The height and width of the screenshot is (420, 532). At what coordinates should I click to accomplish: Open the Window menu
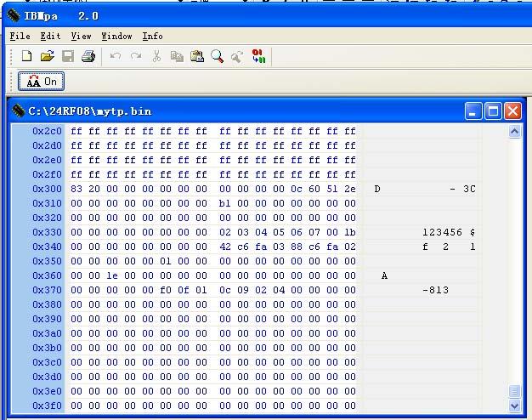116,36
